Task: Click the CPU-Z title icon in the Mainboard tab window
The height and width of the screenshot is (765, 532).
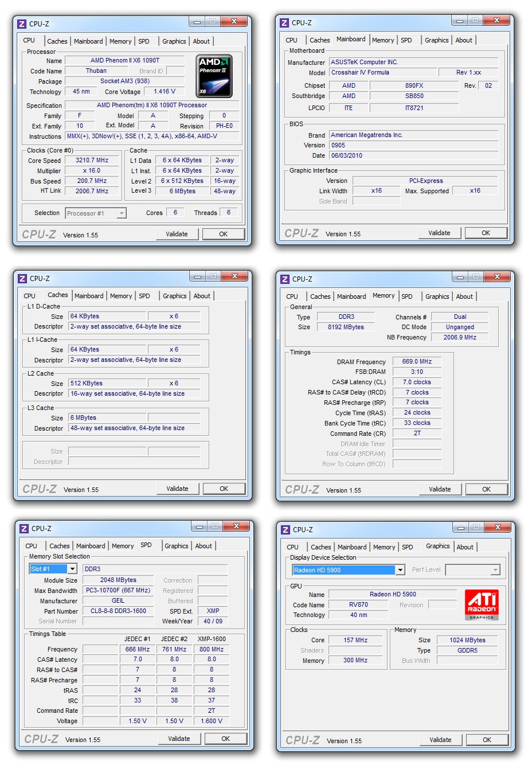Action: click(x=284, y=22)
